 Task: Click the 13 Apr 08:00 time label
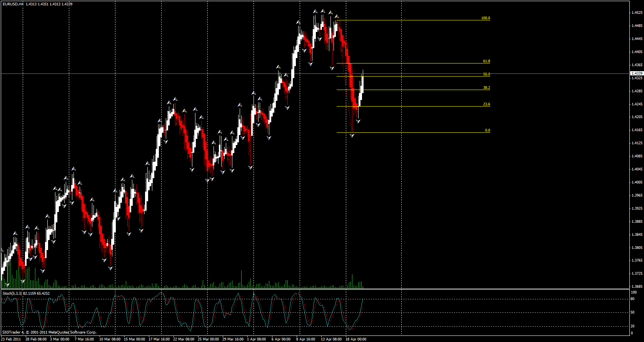331,339
